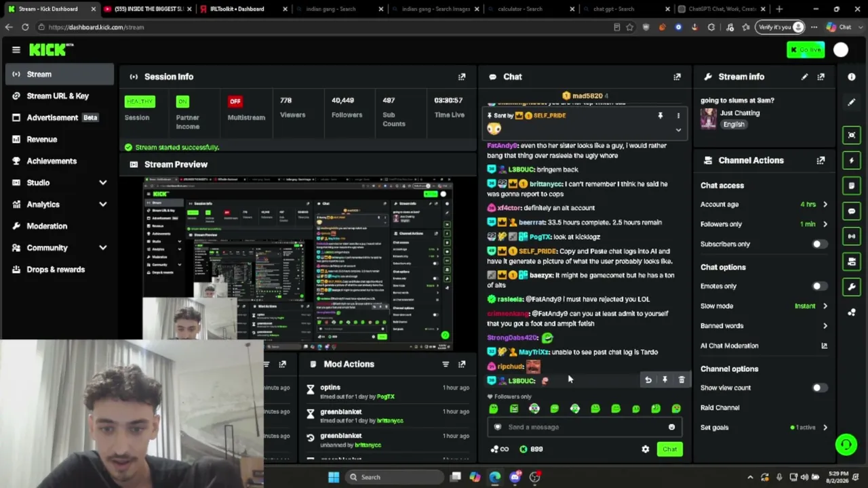This screenshot has height=488, width=868.
Task: Pop out the Session Info panel
Action: coord(462,77)
